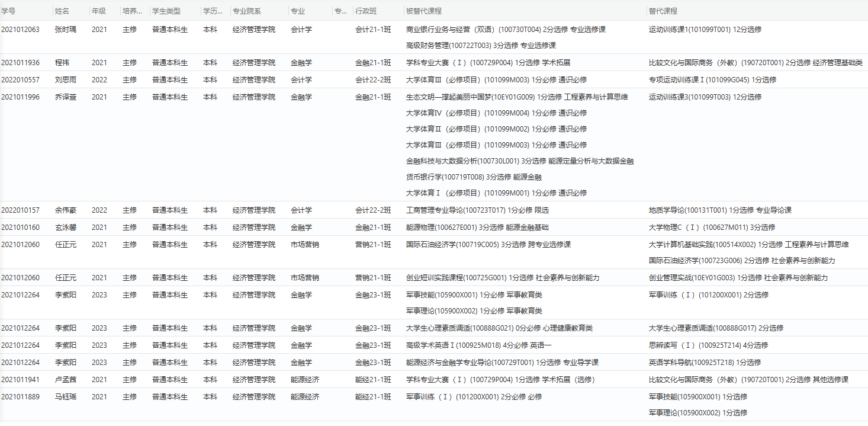Click the 学号 column header
The width and height of the screenshot is (868, 426).
point(8,11)
